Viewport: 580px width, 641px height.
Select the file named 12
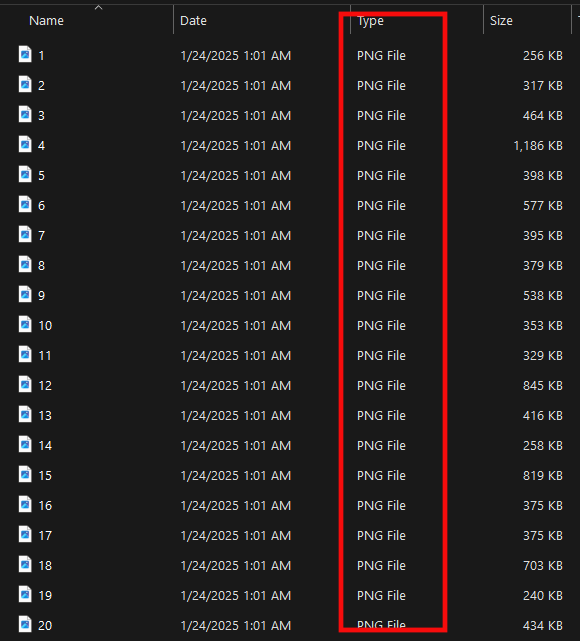[x=45, y=386]
